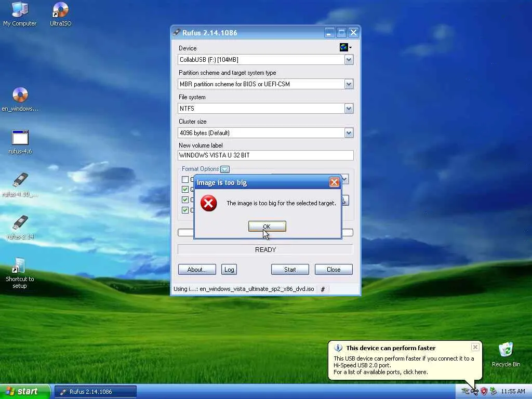Dismiss the USB speed balloon notification
Screen dimensions: 532x399
click(x=475, y=347)
